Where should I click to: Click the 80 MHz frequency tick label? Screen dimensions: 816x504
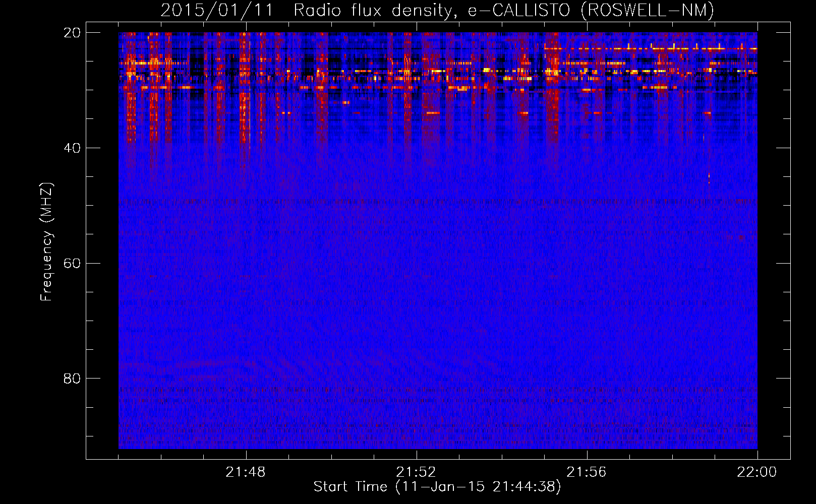point(72,379)
